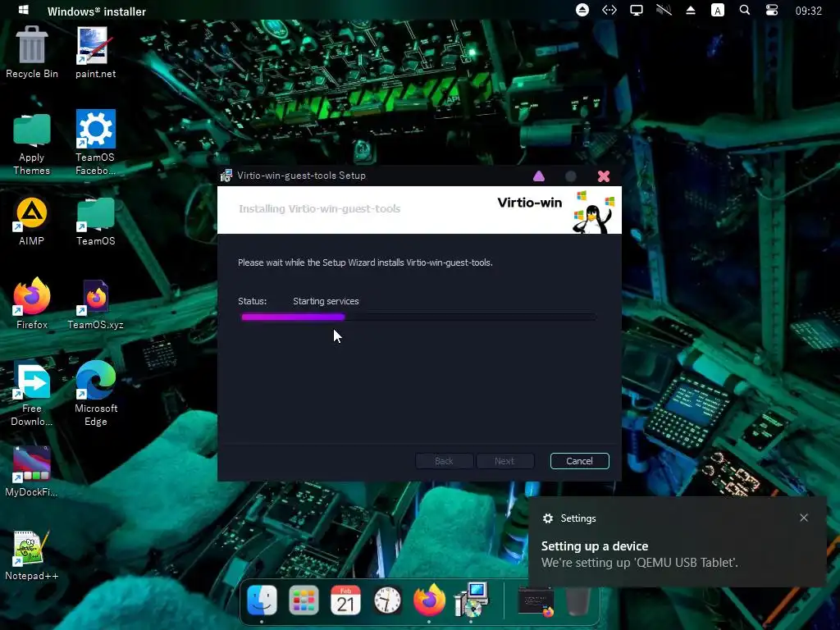Viewport: 840px width, 630px height.
Task: Click the grey circle button in the Setup title bar
Action: click(571, 176)
